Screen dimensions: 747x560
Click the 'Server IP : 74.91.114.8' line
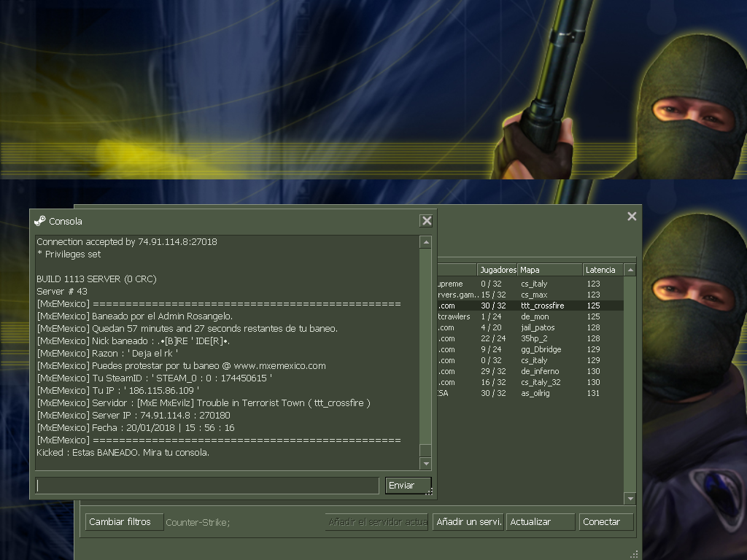[x=133, y=415]
